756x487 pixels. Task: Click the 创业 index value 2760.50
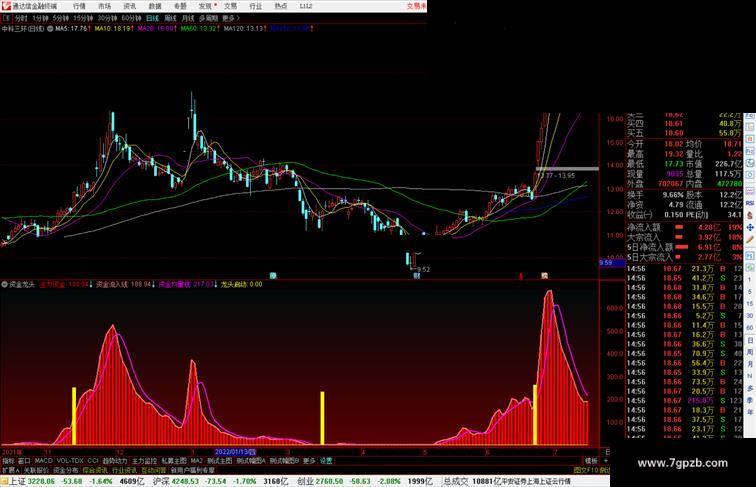pyautogui.click(x=329, y=481)
